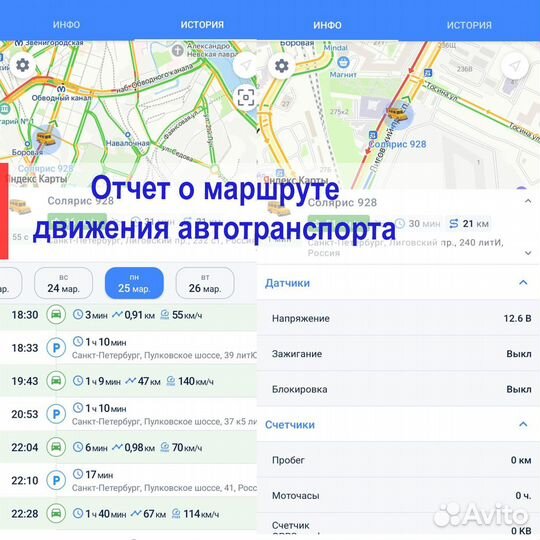Image resolution: width=540 pixels, height=540 pixels.
Task: Tap clock icon in 18:30 trip row
Action: [78, 314]
